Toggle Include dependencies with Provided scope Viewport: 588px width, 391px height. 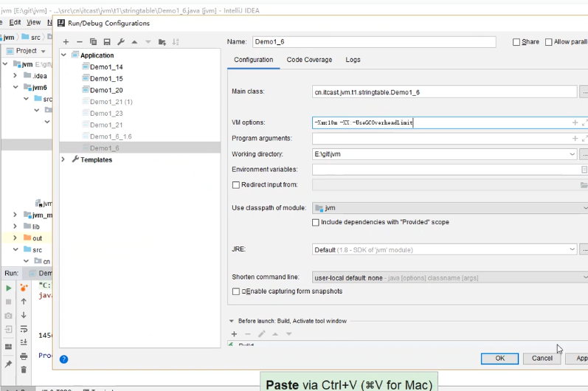(x=316, y=222)
